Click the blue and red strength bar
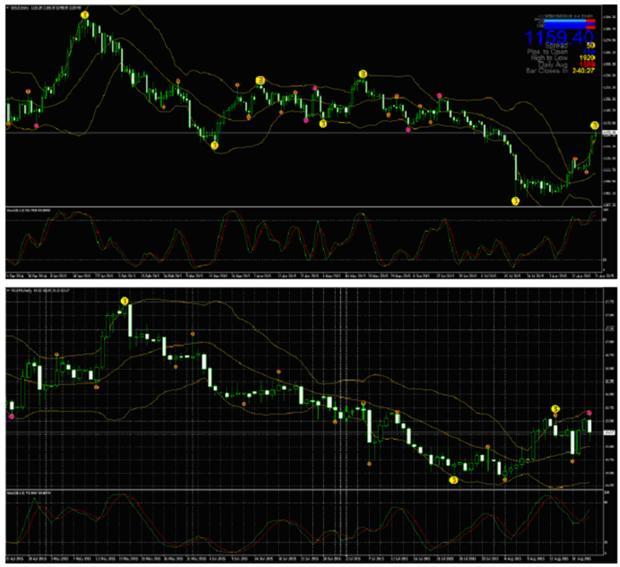Viewport: 620px width, 567px height. [569, 24]
